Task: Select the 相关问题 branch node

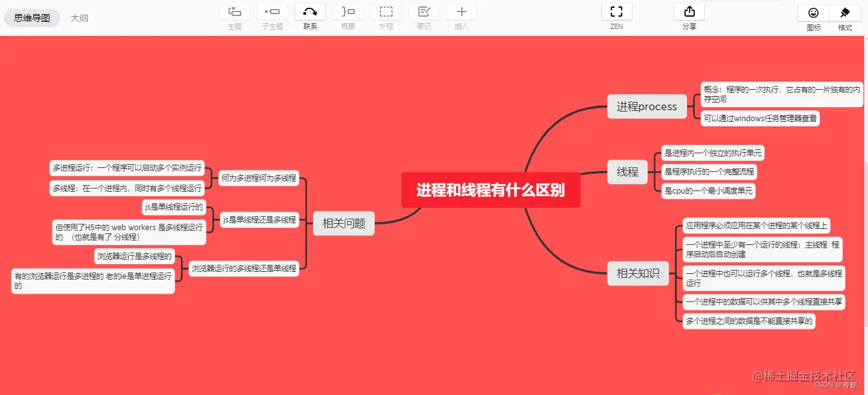Action: click(x=343, y=223)
